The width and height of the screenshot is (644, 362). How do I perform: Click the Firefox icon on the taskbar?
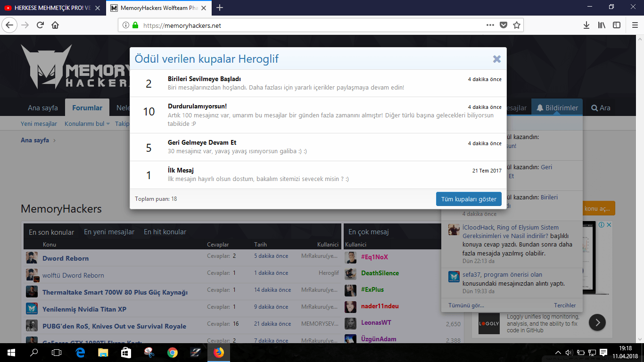point(219,352)
